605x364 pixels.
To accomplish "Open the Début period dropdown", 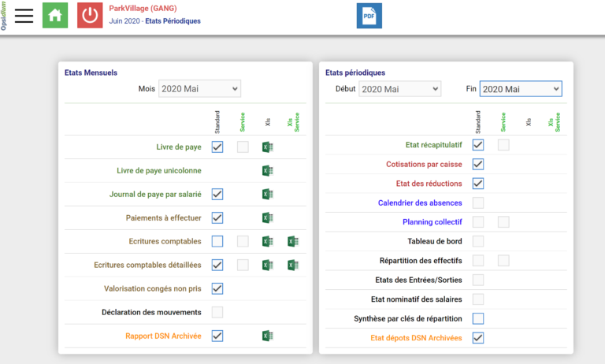I will [x=399, y=89].
